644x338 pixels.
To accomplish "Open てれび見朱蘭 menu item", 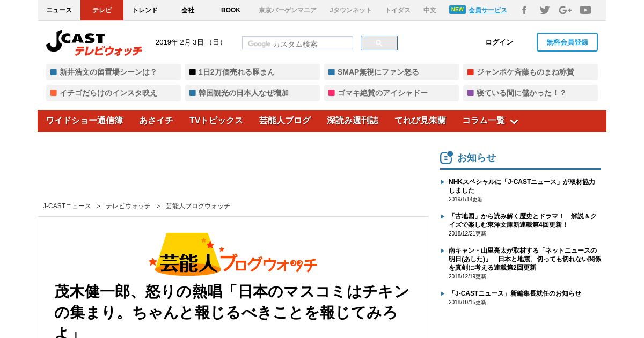I will click(x=420, y=121).
